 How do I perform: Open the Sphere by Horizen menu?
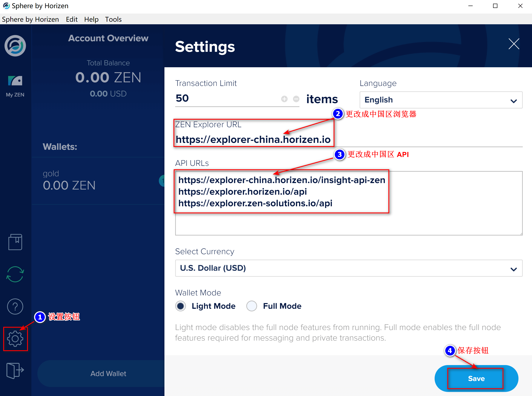(31, 19)
